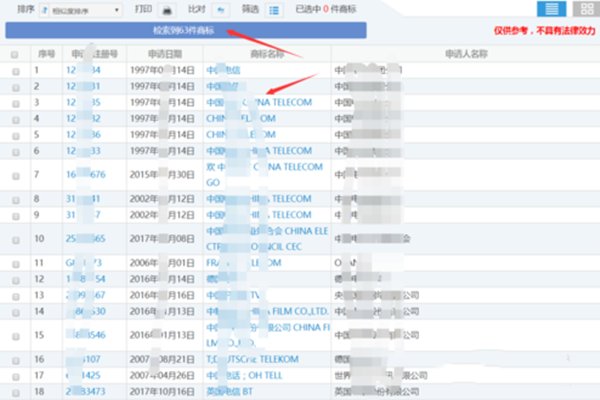
Task: Open registration number ending 630 in row 14
Action: click(85, 311)
